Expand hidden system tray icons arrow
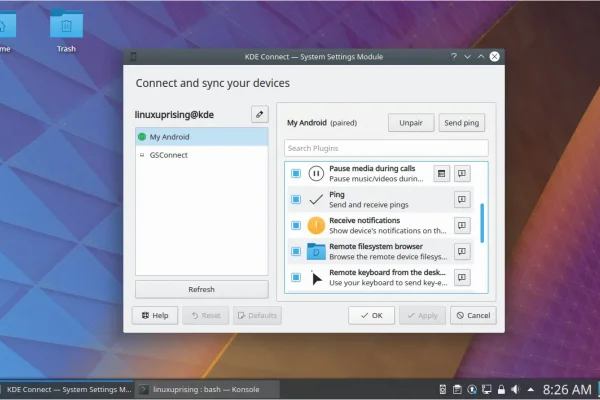Viewport: 600px width, 400px height. [531, 390]
